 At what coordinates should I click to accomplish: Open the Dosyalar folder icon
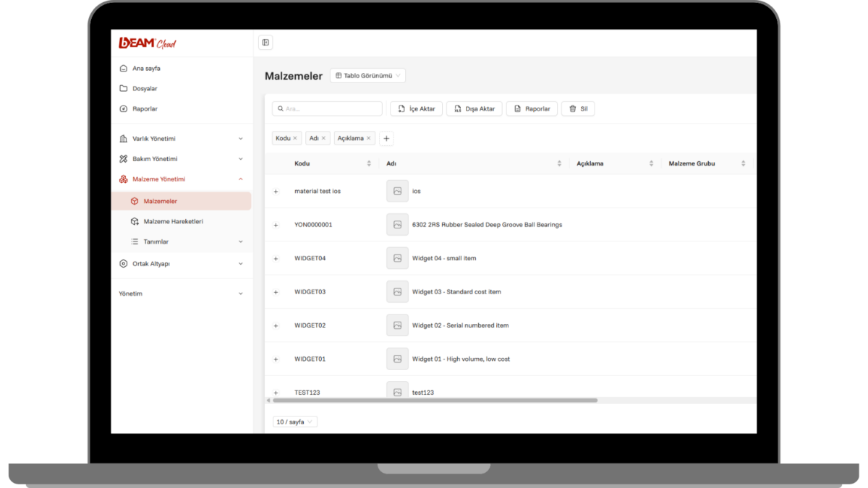123,88
